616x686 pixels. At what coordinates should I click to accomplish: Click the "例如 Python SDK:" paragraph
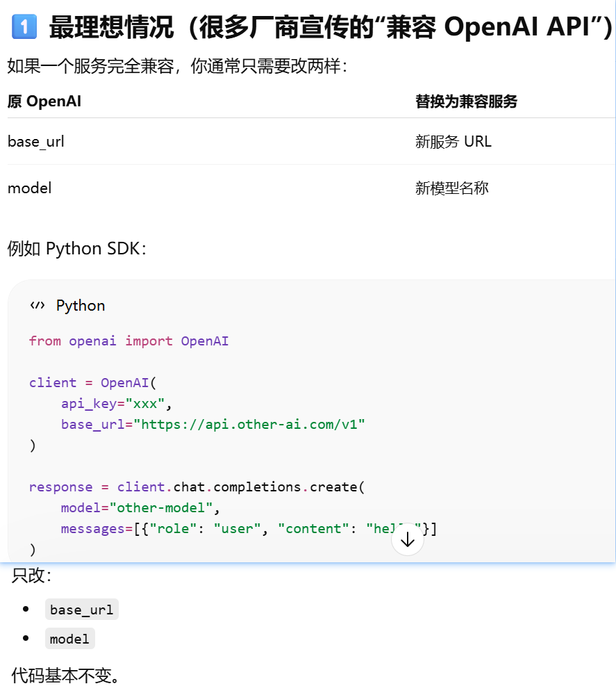coord(77,249)
